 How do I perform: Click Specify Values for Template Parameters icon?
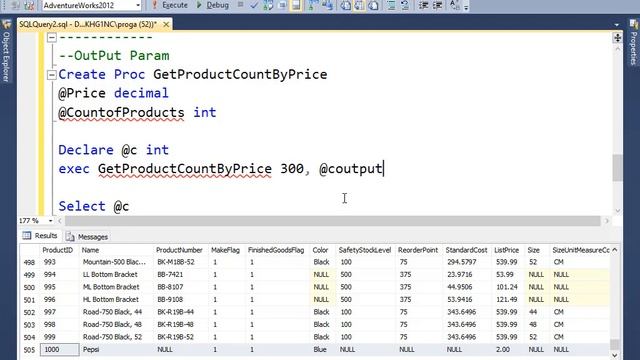point(455,5)
